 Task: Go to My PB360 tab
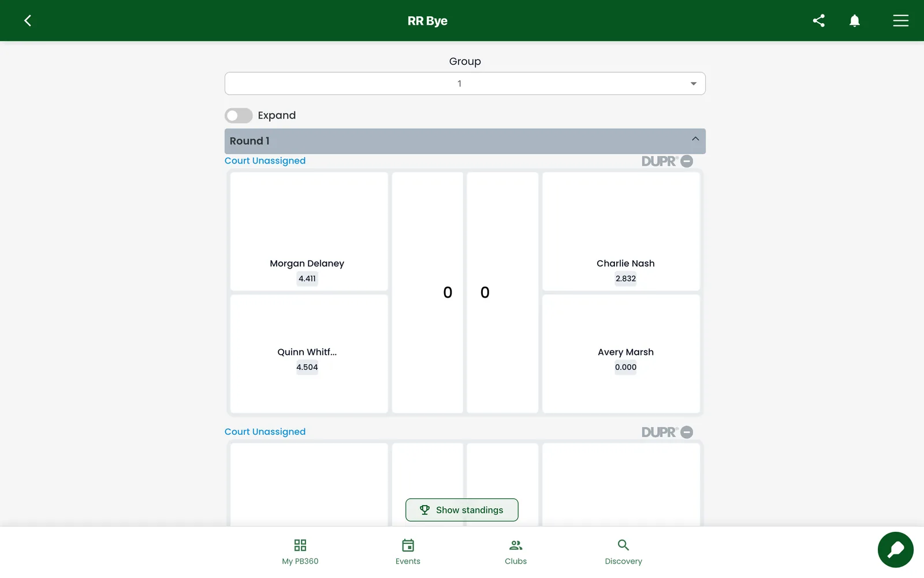point(300,552)
